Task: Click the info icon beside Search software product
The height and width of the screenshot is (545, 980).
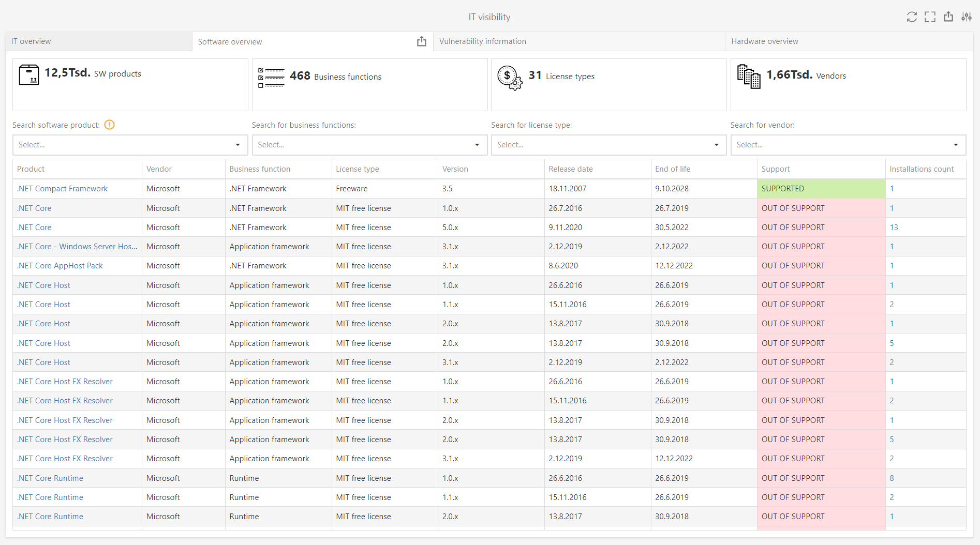Action: pos(109,125)
